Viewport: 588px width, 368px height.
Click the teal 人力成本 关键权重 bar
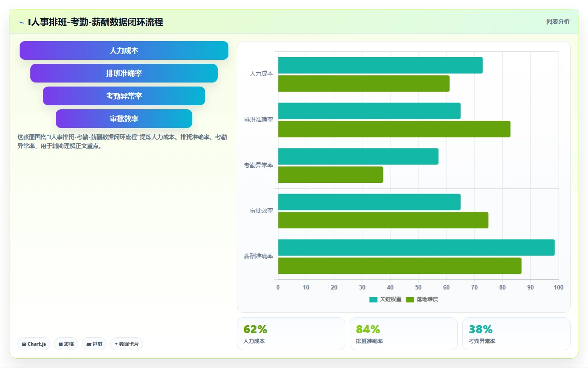380,66
